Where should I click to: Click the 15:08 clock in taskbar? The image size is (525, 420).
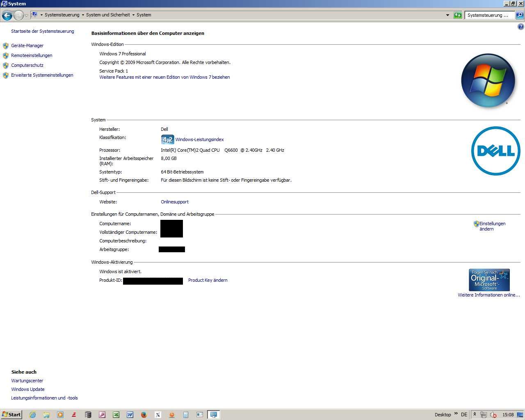pyautogui.click(x=508, y=415)
